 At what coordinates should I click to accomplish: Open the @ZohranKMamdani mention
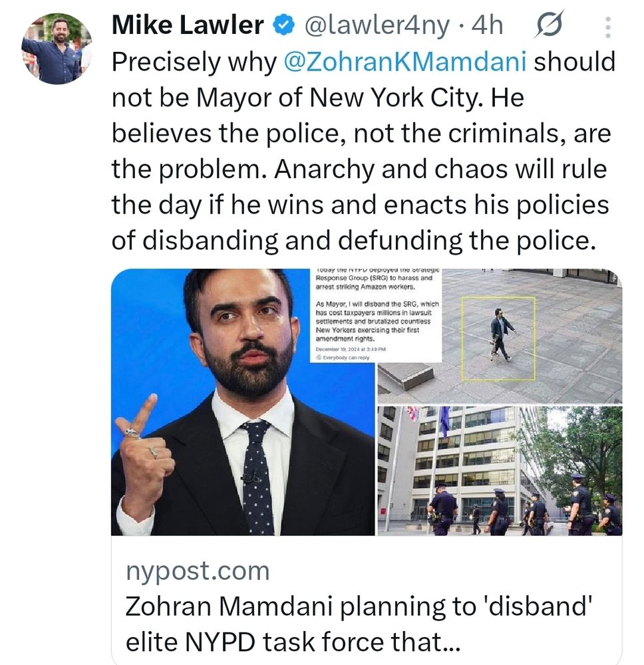coord(404,62)
